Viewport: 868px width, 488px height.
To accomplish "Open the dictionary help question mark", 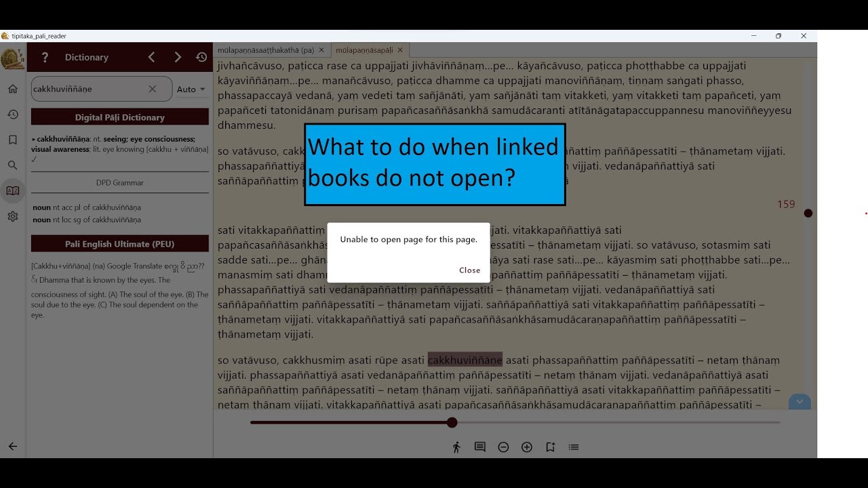I will pyautogui.click(x=45, y=58).
